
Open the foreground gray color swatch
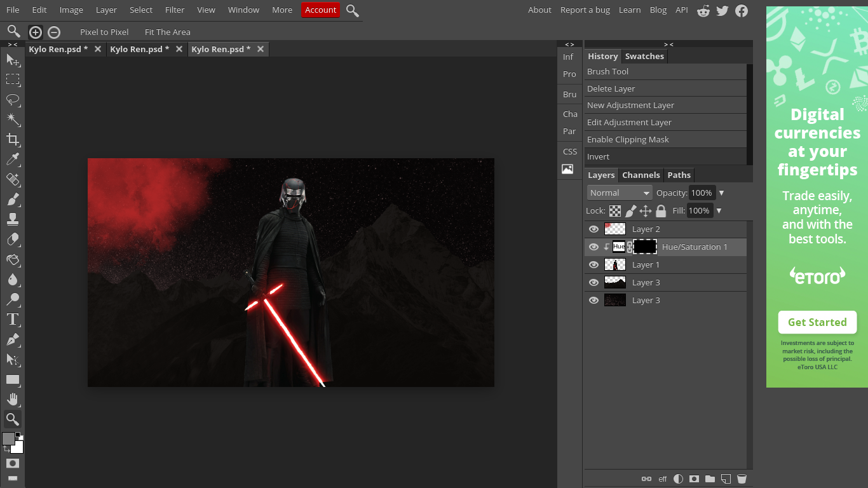coord(8,438)
